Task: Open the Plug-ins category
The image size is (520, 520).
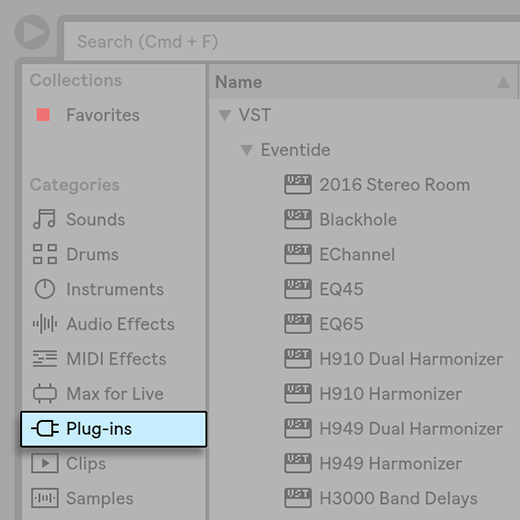Action: pyautogui.click(x=114, y=429)
